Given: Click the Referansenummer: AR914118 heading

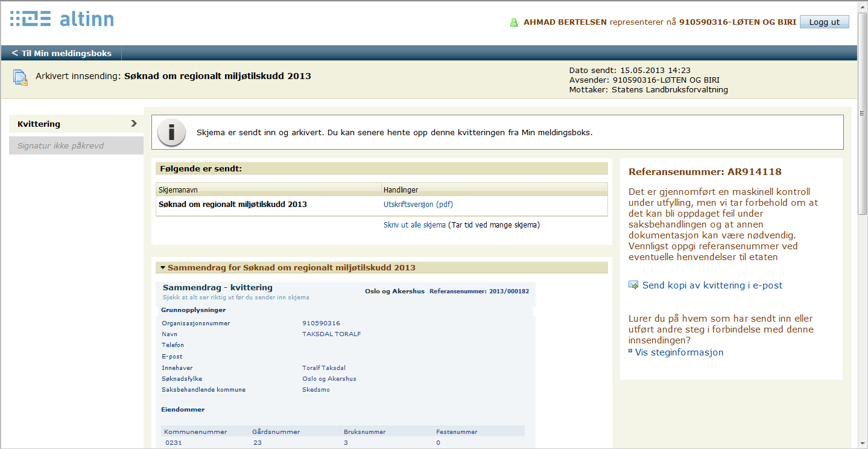Looking at the screenshot, I should coord(705,172).
